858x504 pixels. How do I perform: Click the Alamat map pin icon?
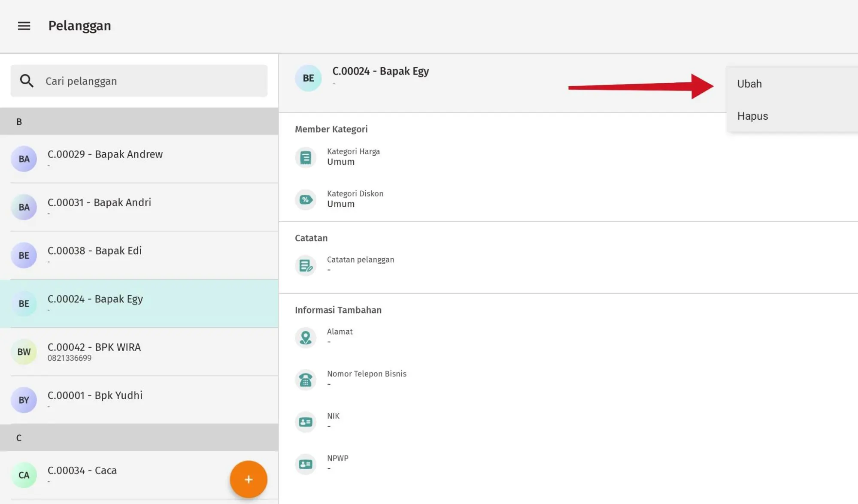tap(306, 338)
